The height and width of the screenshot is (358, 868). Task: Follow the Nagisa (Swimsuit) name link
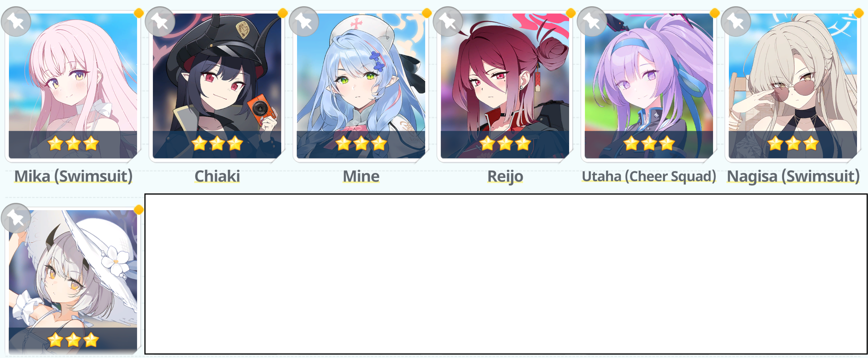[x=793, y=176]
